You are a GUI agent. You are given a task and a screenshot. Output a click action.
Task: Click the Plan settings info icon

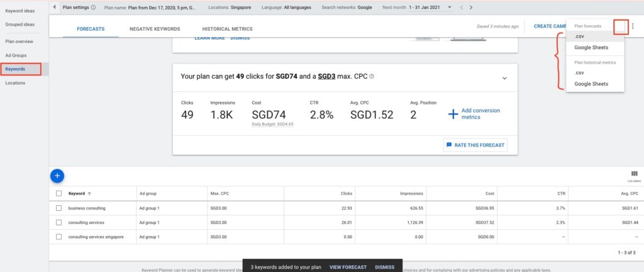(x=93, y=8)
